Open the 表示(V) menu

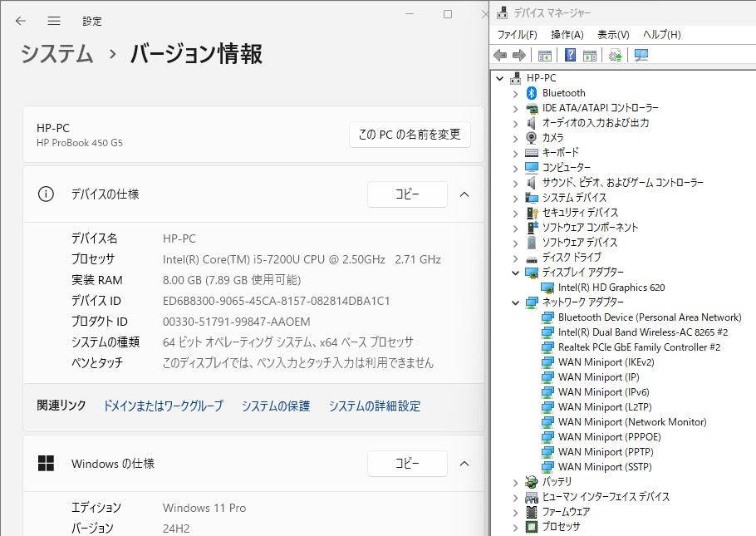pos(613,34)
